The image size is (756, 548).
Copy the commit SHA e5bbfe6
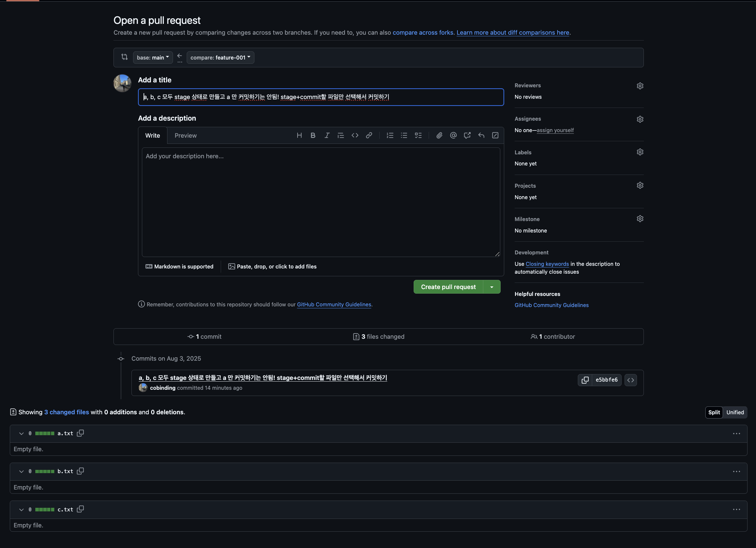585,380
